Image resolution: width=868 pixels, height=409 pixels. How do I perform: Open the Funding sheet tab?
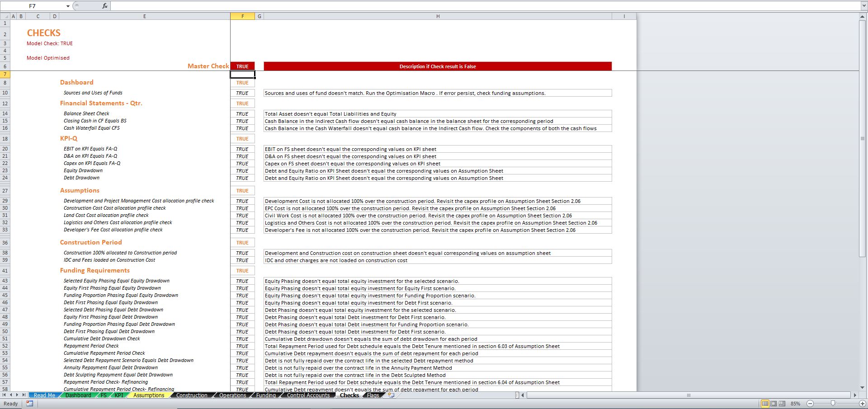click(266, 395)
